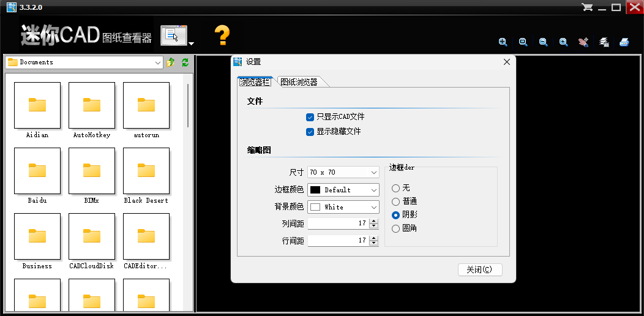Image resolution: width=644 pixels, height=316 pixels.
Task: Click the zoom in magnifier icon
Action: pyautogui.click(x=563, y=42)
